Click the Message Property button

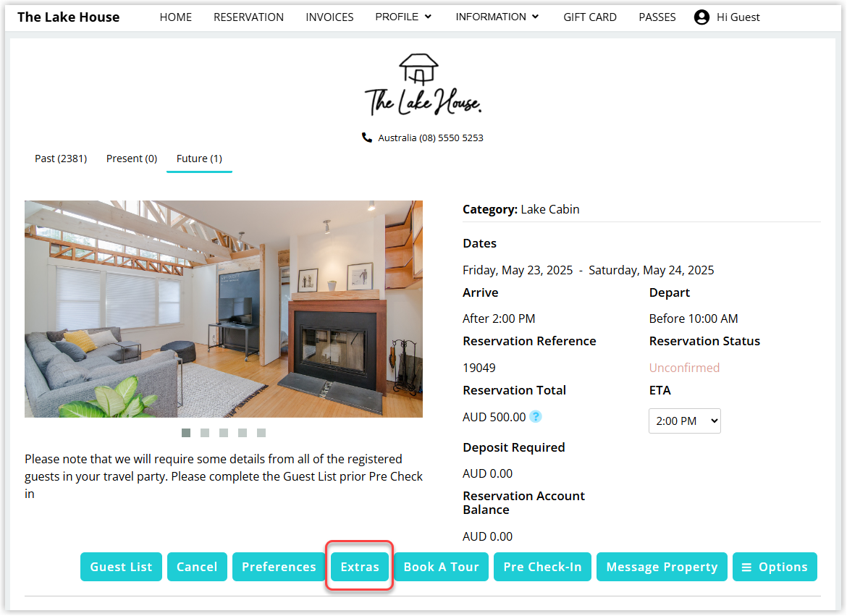coord(662,567)
